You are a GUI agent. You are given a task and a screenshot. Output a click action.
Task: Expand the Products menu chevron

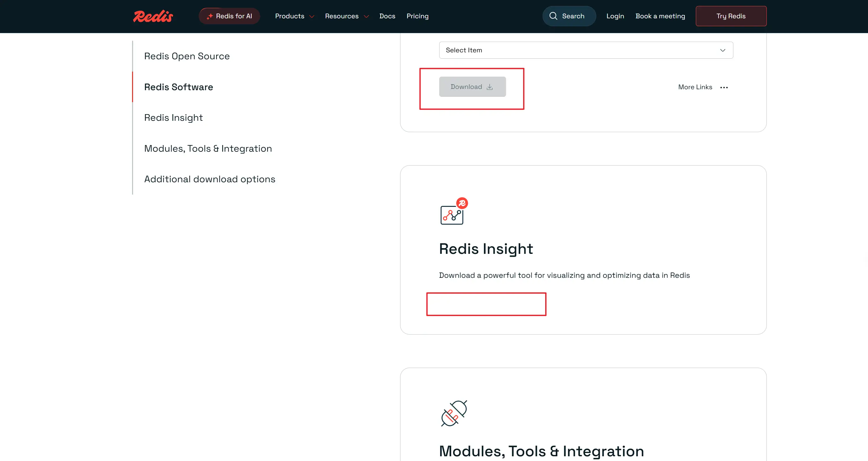click(312, 16)
